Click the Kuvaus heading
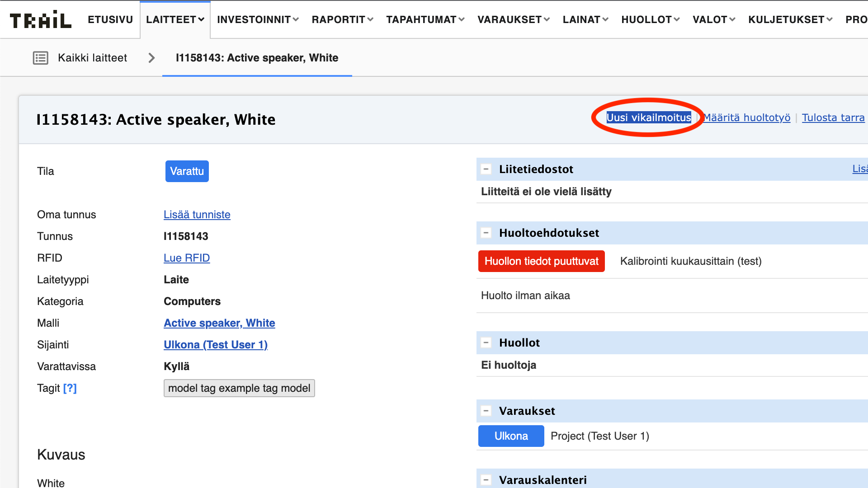 61,455
